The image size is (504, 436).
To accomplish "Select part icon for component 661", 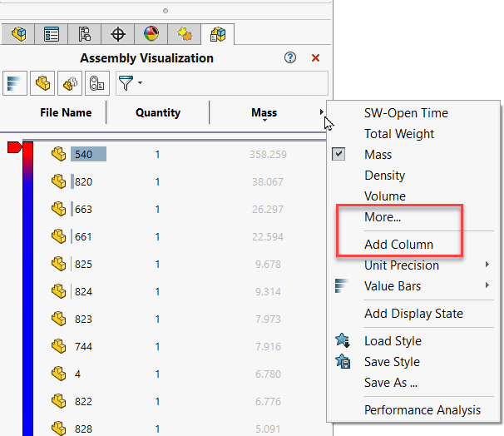I will coord(58,236).
